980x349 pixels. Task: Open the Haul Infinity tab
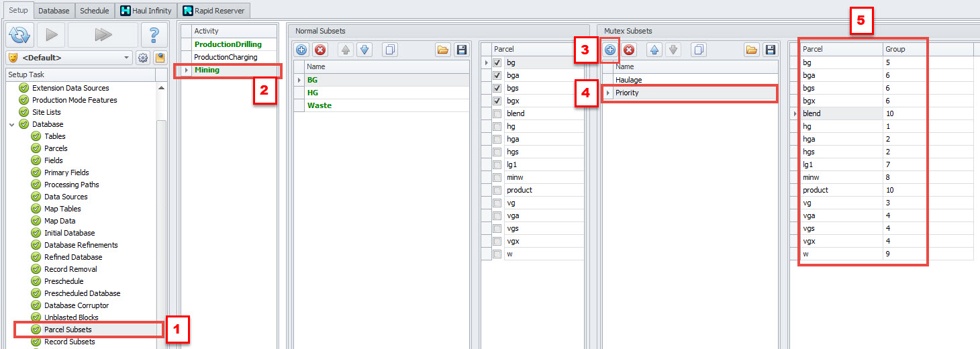click(146, 11)
